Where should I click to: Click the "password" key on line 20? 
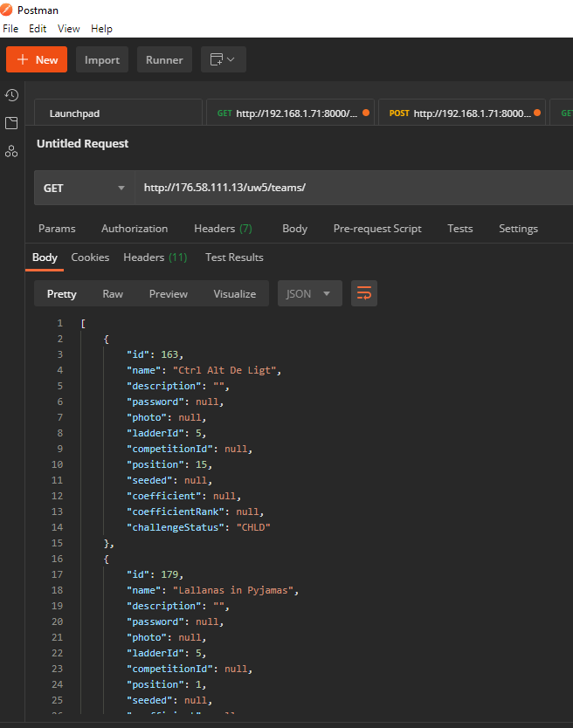pyautogui.click(x=155, y=622)
